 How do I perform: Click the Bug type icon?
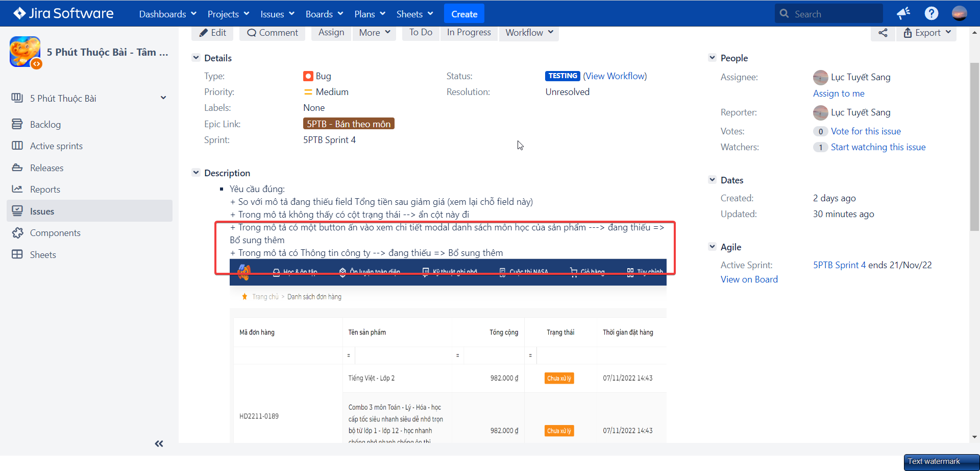tap(308, 76)
